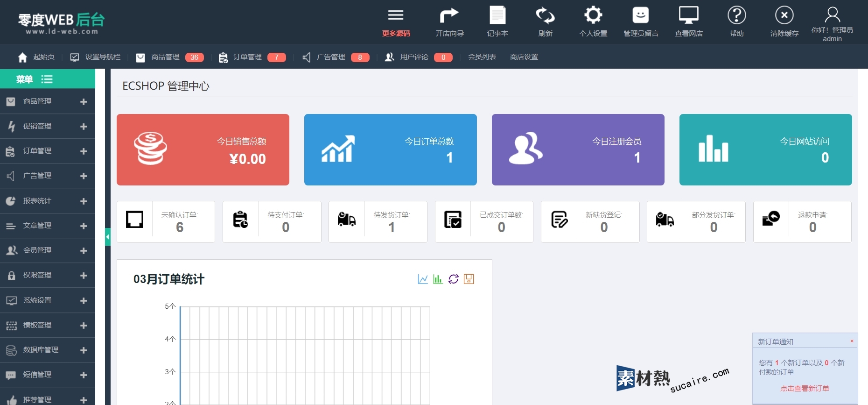The image size is (868, 405).
Task: Click the 点击查看新订单 link
Action: 805,389
